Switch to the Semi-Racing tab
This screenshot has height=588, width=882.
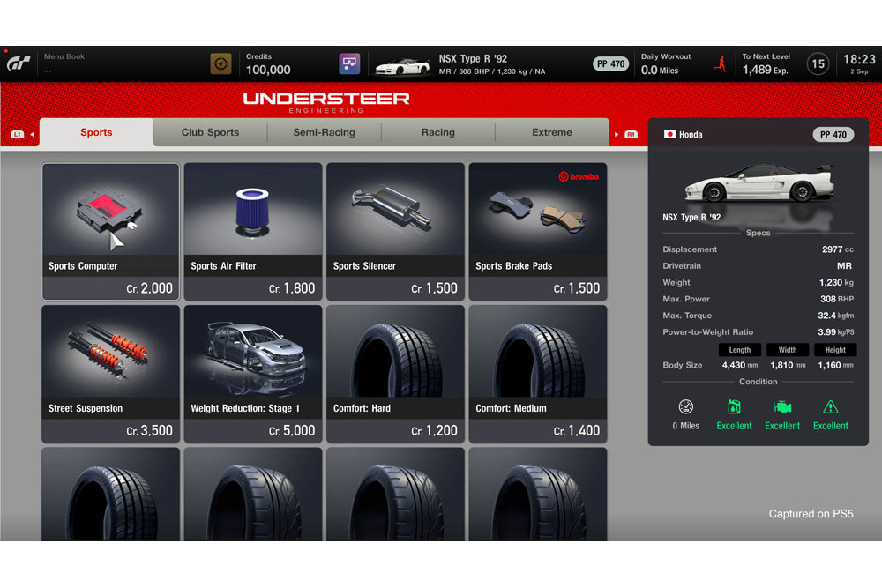click(324, 132)
